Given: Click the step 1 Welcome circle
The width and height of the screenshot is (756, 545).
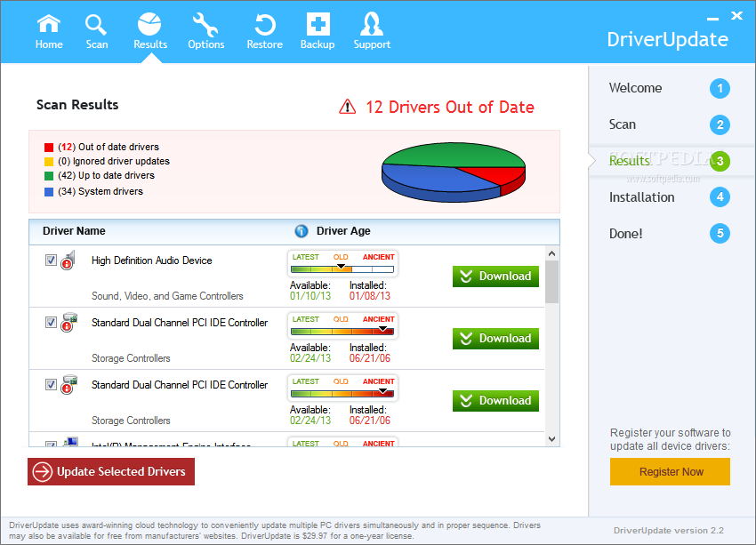Looking at the screenshot, I should click(x=720, y=88).
